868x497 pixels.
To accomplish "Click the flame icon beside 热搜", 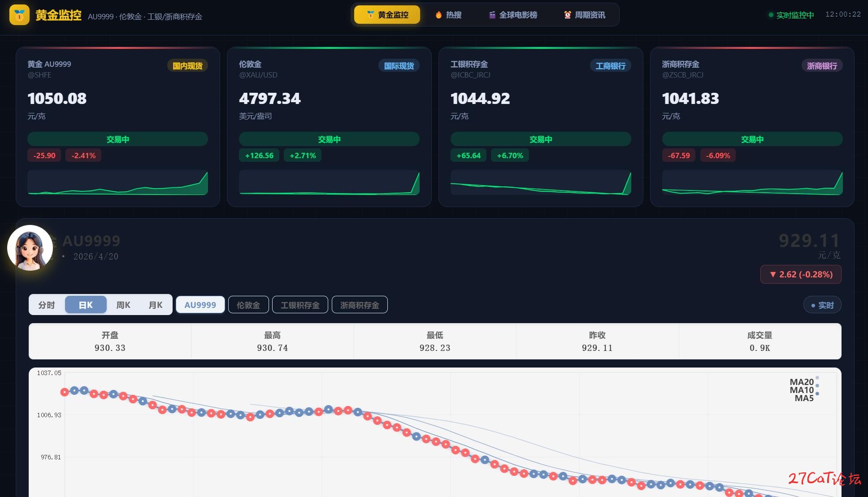I will pyautogui.click(x=438, y=15).
